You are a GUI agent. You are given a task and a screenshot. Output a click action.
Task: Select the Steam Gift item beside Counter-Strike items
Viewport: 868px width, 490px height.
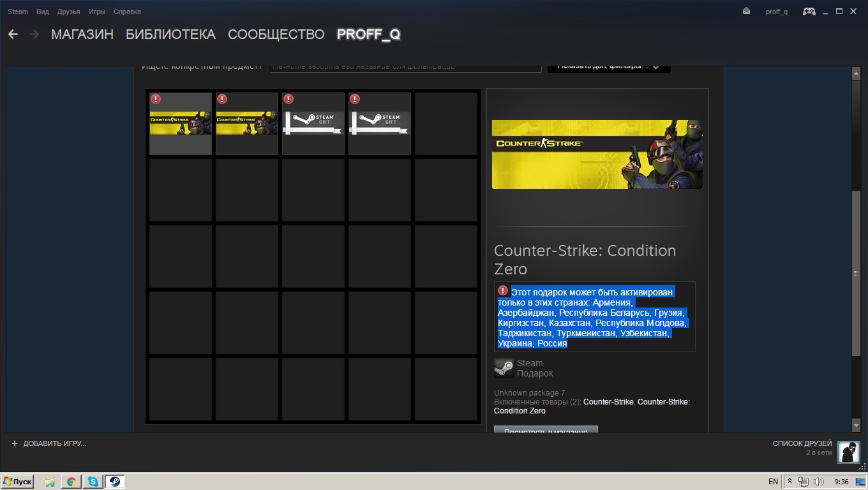click(313, 124)
